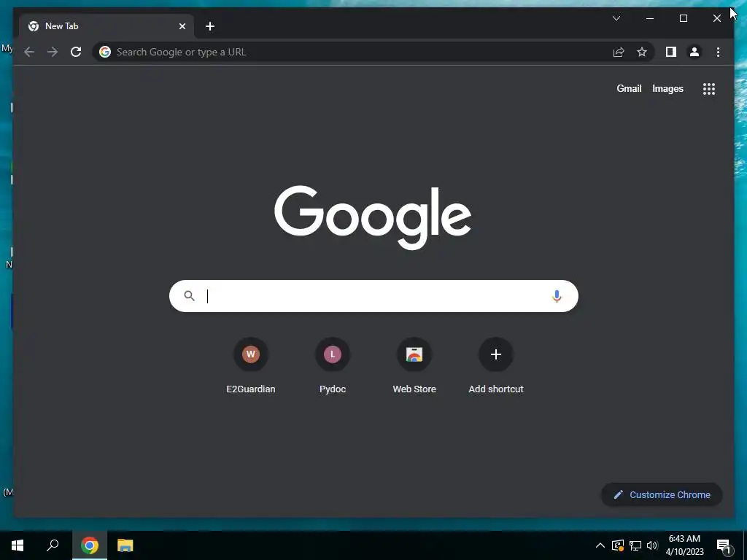
Task: Bookmark this tab with the star icon
Action: coord(642,52)
